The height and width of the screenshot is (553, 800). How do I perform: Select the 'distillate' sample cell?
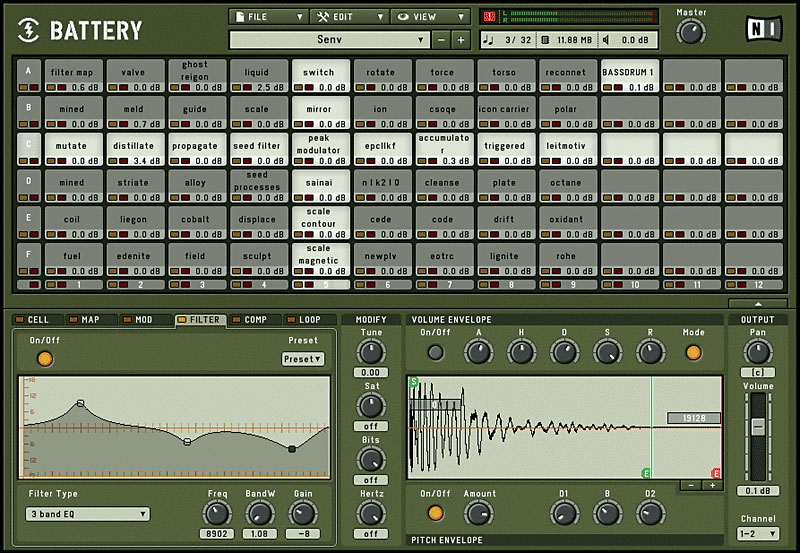click(134, 146)
